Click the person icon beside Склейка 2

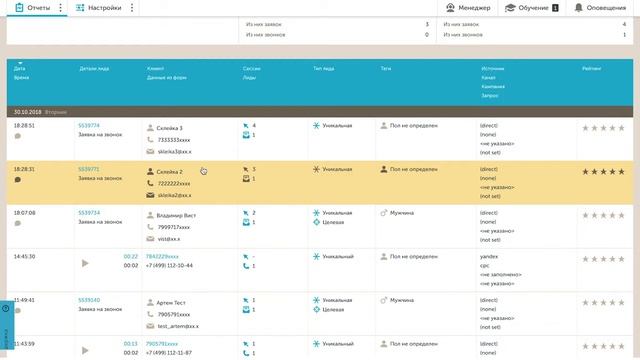click(x=150, y=171)
